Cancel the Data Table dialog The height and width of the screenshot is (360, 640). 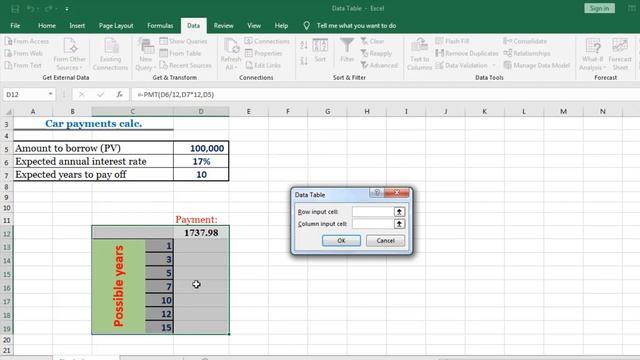[x=385, y=241]
